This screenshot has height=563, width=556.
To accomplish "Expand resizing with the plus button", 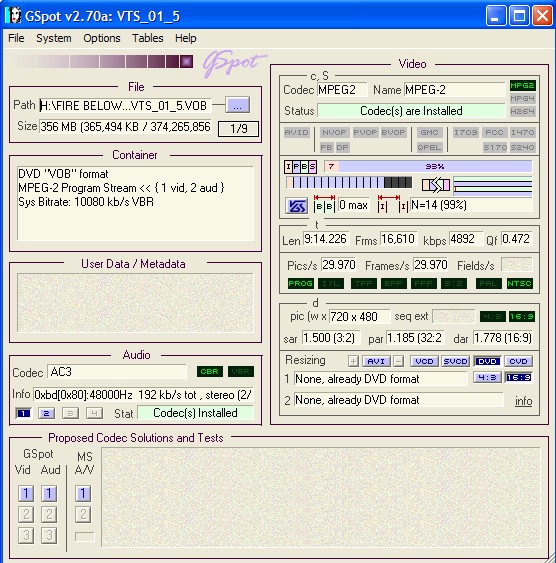I will click(353, 361).
